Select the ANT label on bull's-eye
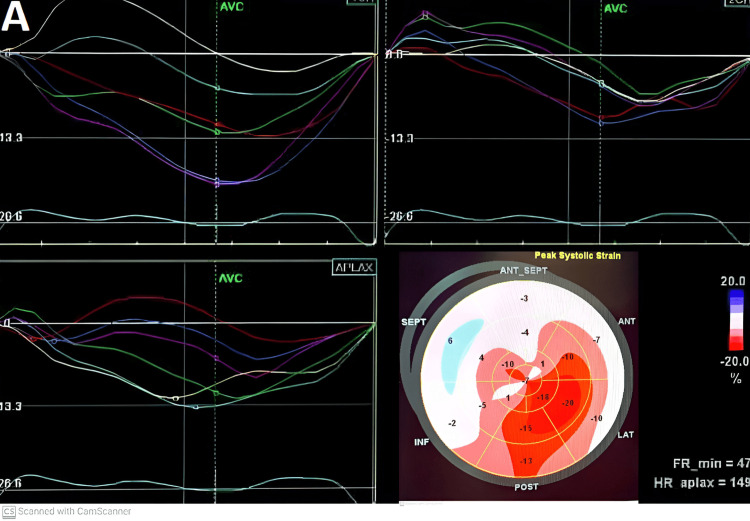 [627, 321]
